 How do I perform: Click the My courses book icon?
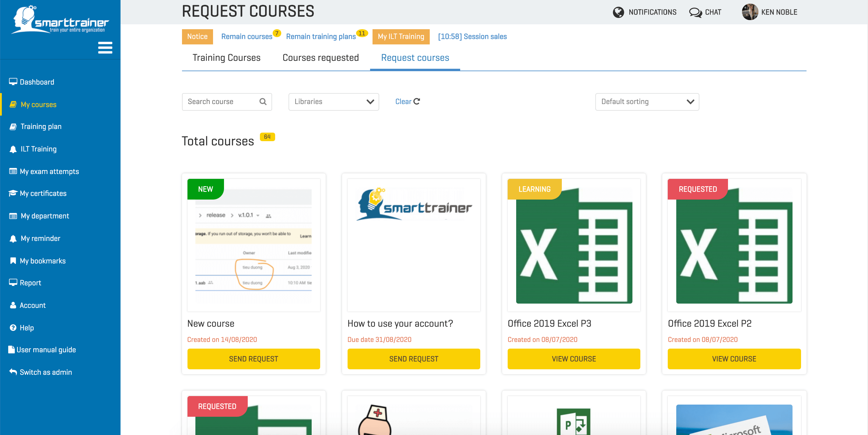13,104
